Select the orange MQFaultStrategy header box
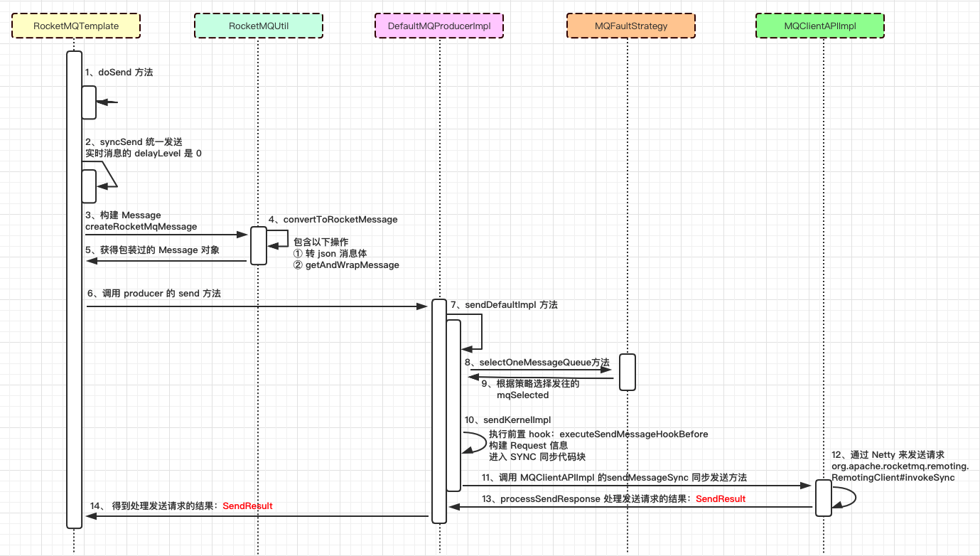The image size is (980, 556). coord(631,26)
